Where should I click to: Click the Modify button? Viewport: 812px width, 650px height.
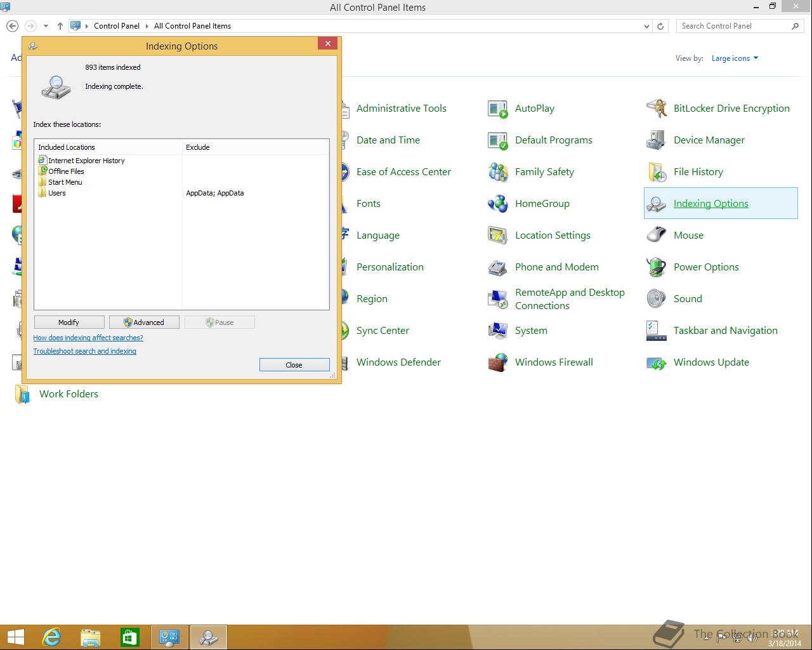pos(69,322)
